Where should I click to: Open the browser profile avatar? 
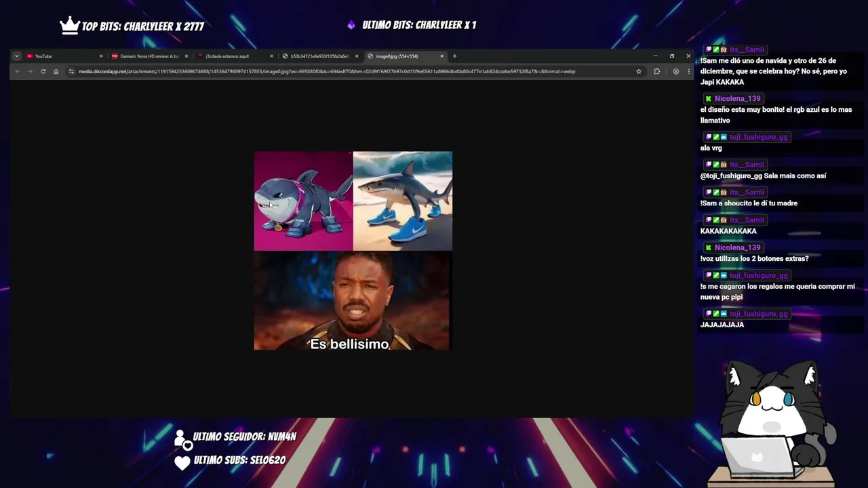click(676, 71)
